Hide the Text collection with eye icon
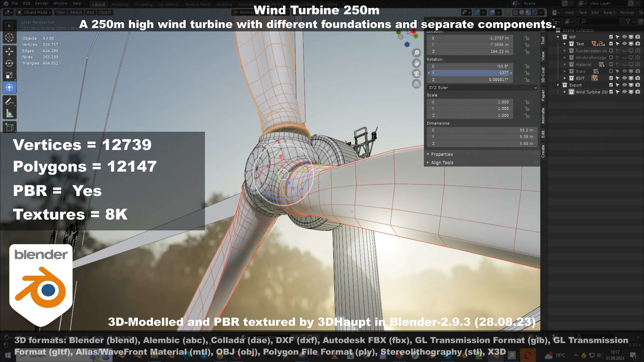The width and height of the screenshot is (644, 362). [624, 44]
